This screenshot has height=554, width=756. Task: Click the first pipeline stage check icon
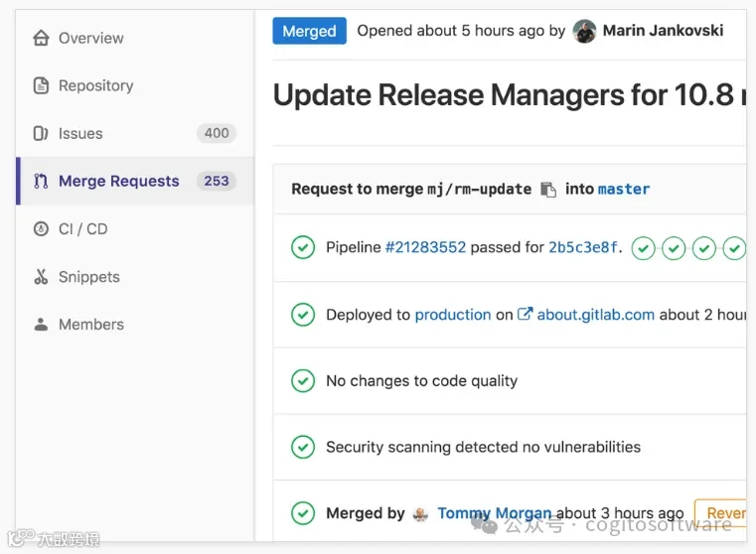click(643, 248)
